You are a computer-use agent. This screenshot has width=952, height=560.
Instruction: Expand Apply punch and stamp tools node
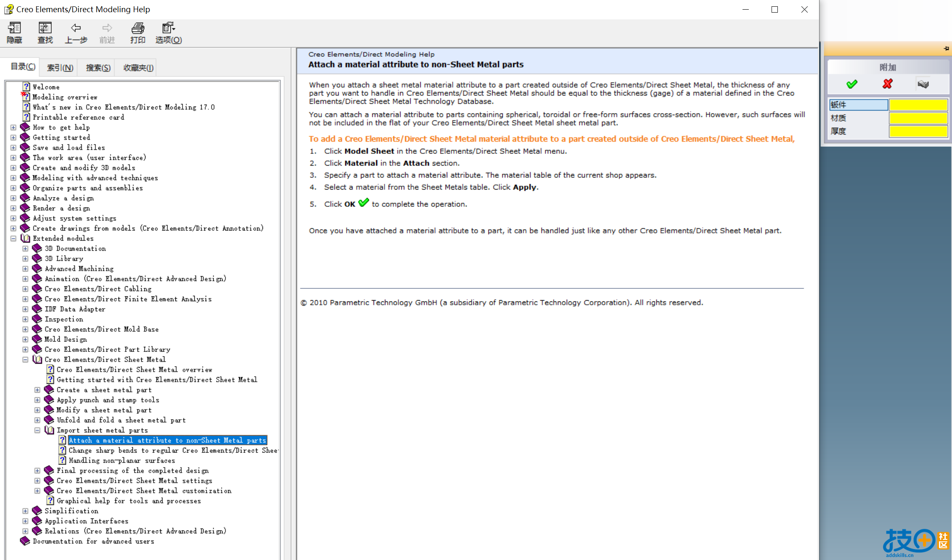37,400
